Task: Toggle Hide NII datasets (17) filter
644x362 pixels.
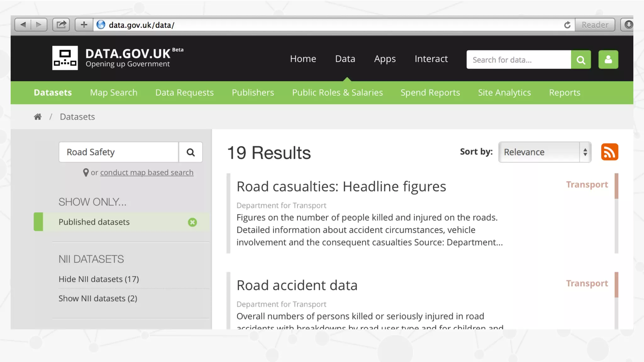Action: click(x=99, y=279)
